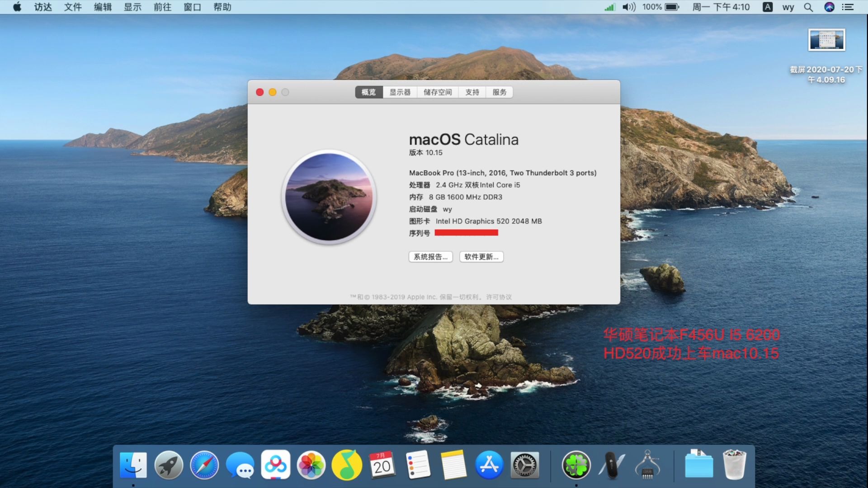Click the wy user name in menu bar
Screen dimensions: 868x488
coord(788,7)
